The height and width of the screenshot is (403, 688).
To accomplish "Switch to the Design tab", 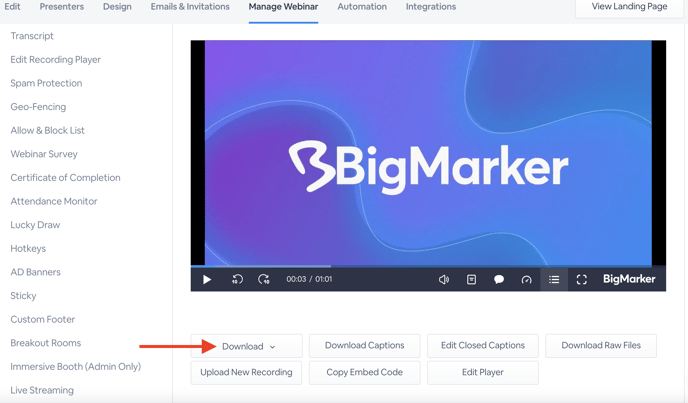I will point(117,7).
